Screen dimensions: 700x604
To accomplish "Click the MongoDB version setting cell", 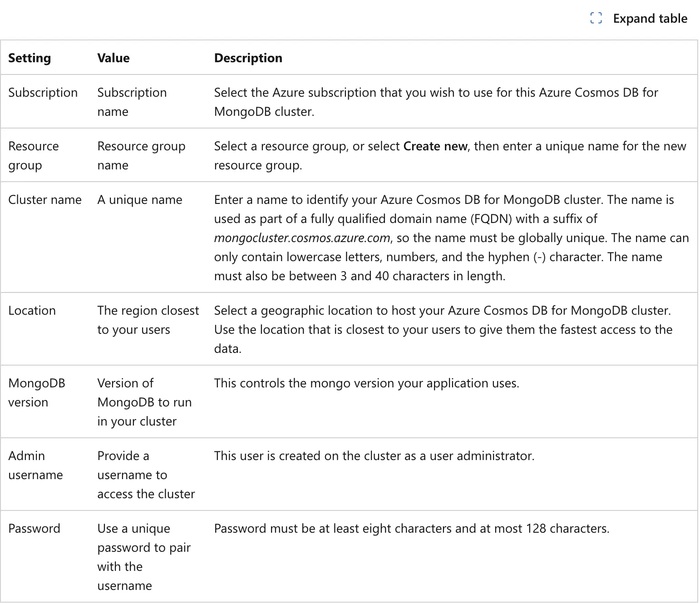I will pos(37,393).
